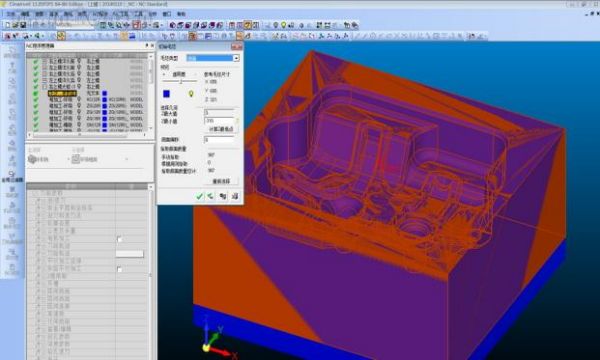Click the scroll-up arrow of the parameter table
The image size is (600, 360).
tap(151, 187)
